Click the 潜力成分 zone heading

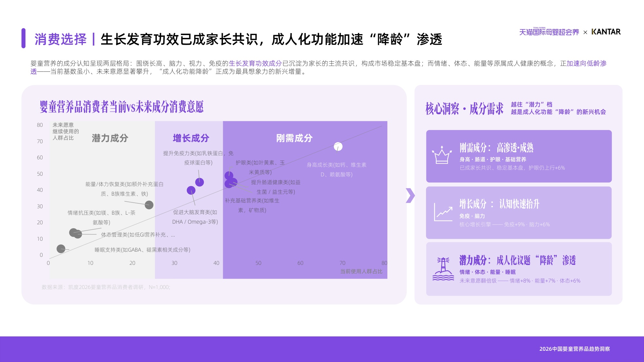(x=110, y=138)
